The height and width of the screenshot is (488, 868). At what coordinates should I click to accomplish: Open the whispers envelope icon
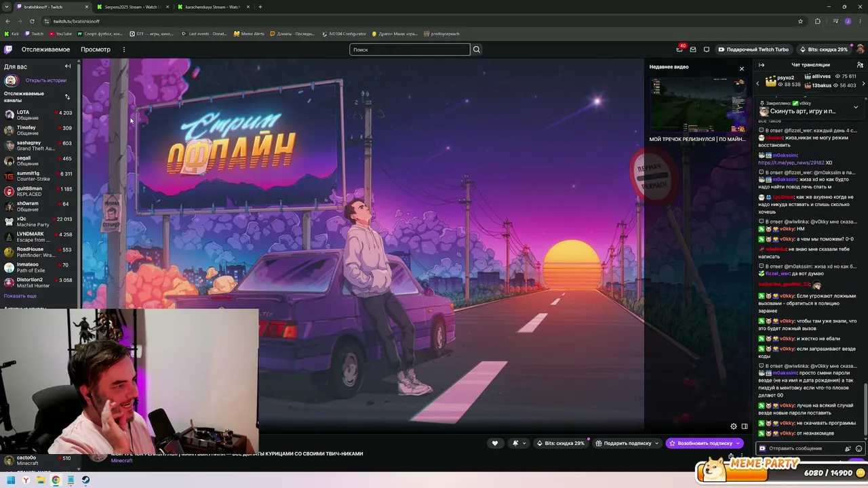693,49
